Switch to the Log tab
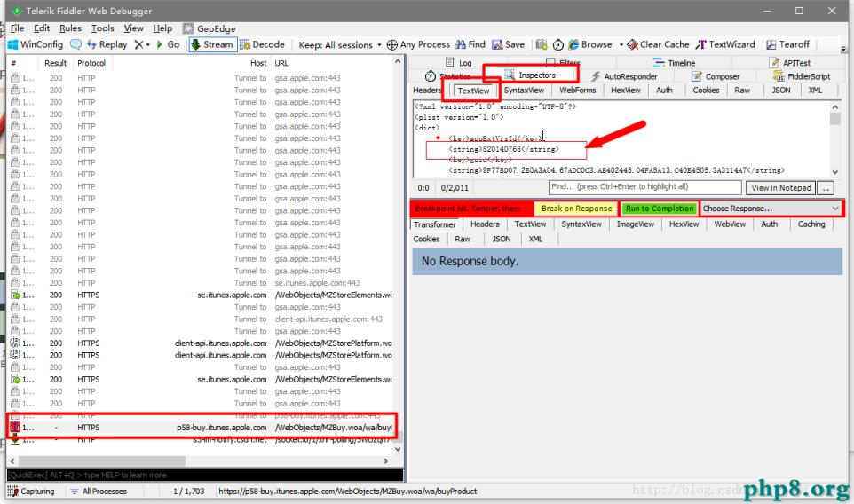 tap(459, 63)
